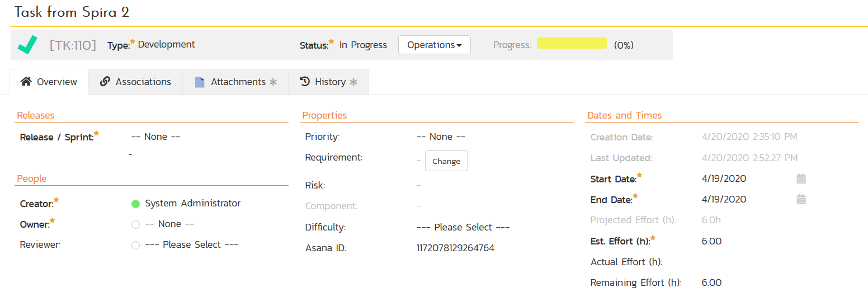Open the Start Date calendar picker
The image size is (868, 292).
801,179
